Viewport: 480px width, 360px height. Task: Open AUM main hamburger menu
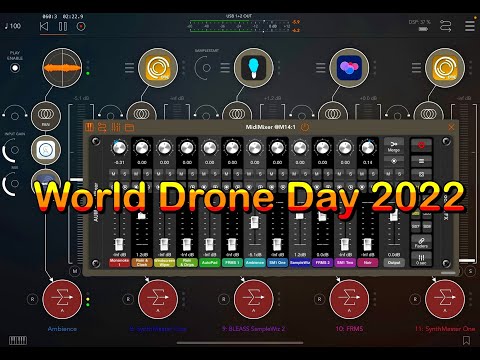pos(470,26)
